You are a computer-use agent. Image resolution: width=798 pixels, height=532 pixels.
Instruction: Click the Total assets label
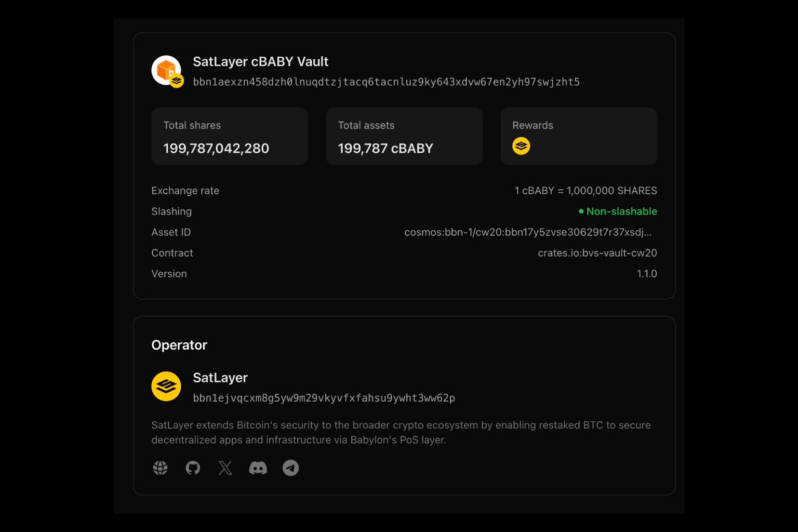pyautogui.click(x=366, y=125)
